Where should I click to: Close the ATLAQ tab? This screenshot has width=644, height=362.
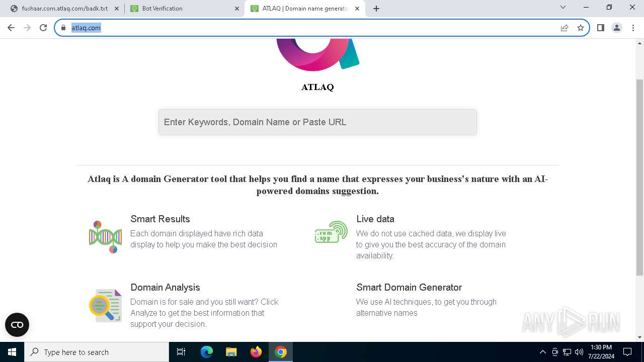[357, 9]
